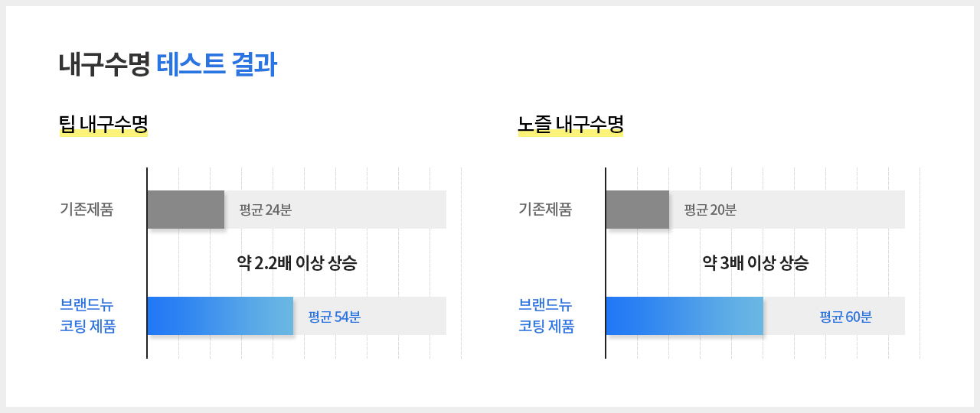Image resolution: width=980 pixels, height=413 pixels.
Task: Click the 평균 20분 label
Action: [x=710, y=210]
